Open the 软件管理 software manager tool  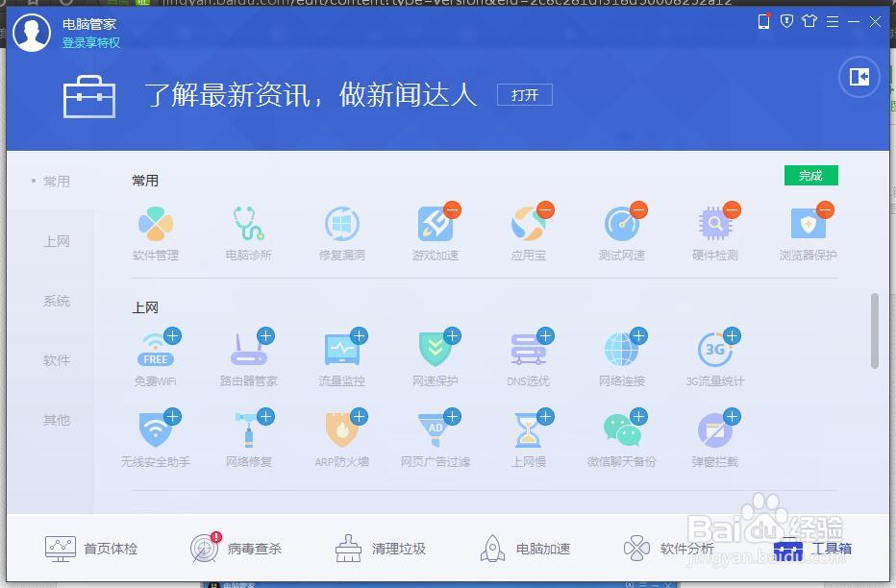[x=156, y=228]
